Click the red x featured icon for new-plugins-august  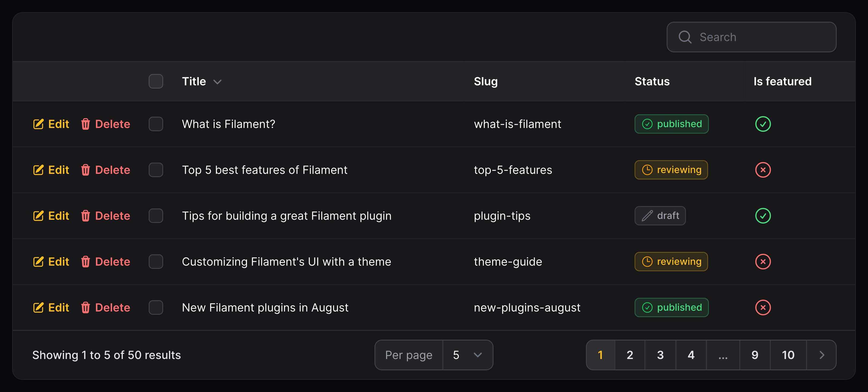[763, 307]
